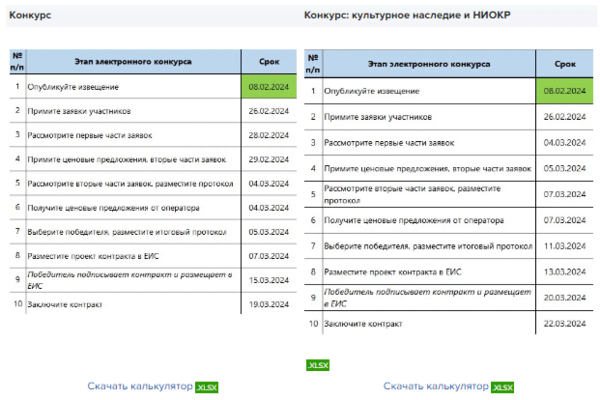Click the green 08.02.2024 cell in the left table
This screenshot has width=600, height=400.
pyautogui.click(x=268, y=86)
